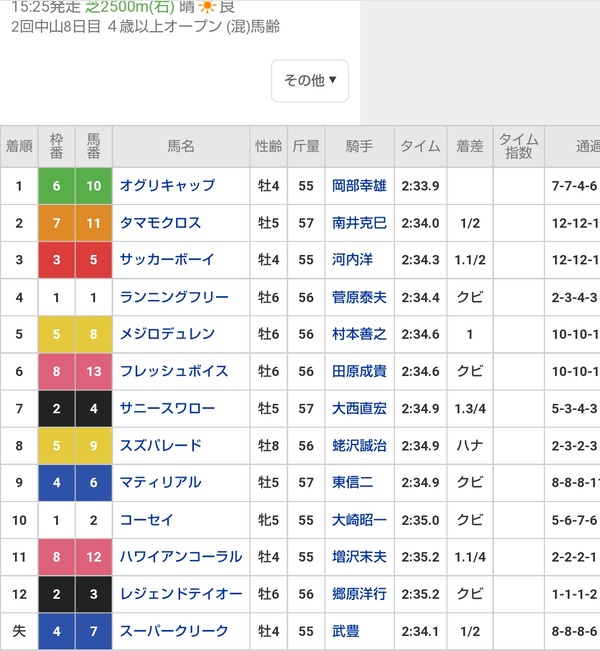Open jockey 菅原泰夫 link
Image resolution: width=600 pixels, height=651 pixels.
pyautogui.click(x=359, y=297)
